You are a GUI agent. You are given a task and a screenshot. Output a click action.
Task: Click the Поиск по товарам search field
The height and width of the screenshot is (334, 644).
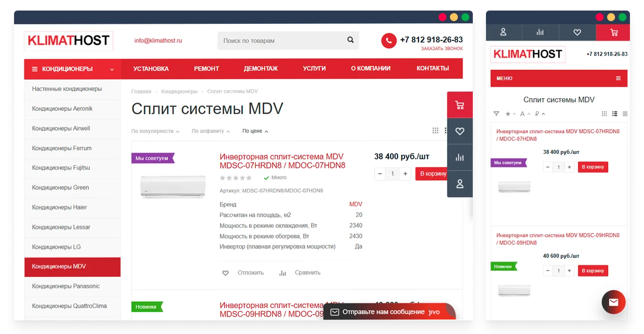point(281,40)
